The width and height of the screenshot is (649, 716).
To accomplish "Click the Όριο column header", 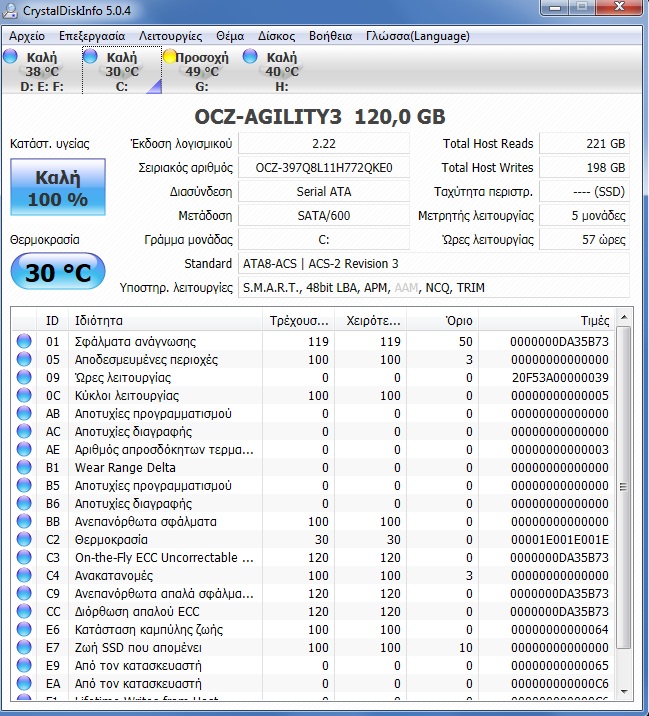I will click(x=443, y=321).
